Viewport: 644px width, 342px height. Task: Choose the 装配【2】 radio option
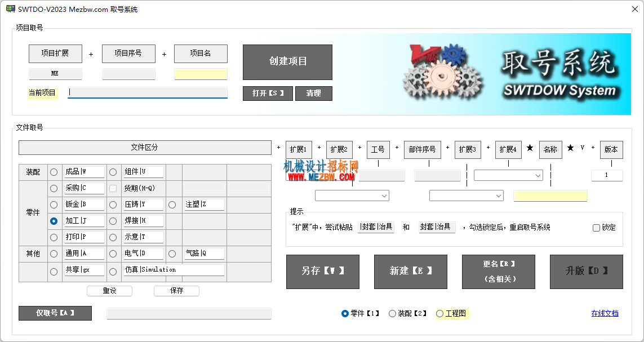(x=392, y=314)
